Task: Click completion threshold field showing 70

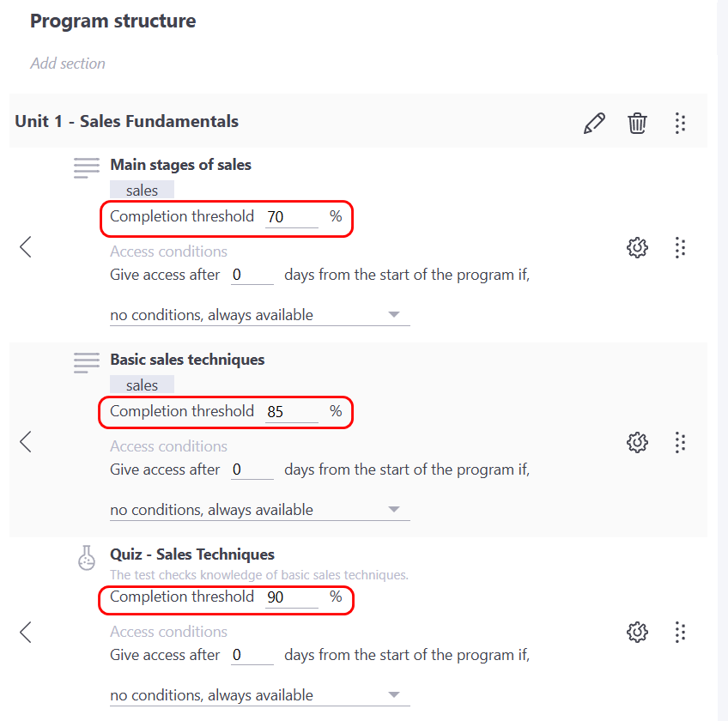Action: click(x=290, y=217)
